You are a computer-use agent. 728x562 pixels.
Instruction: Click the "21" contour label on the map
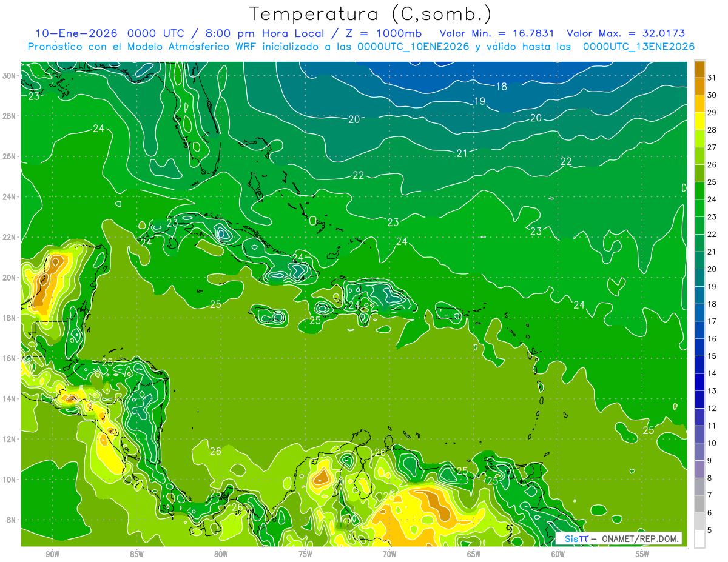(x=462, y=153)
